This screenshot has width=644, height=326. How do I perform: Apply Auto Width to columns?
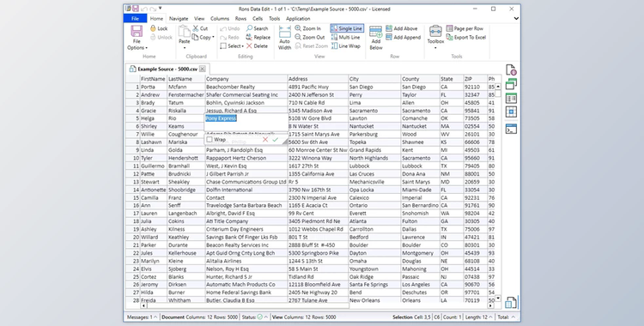point(284,38)
